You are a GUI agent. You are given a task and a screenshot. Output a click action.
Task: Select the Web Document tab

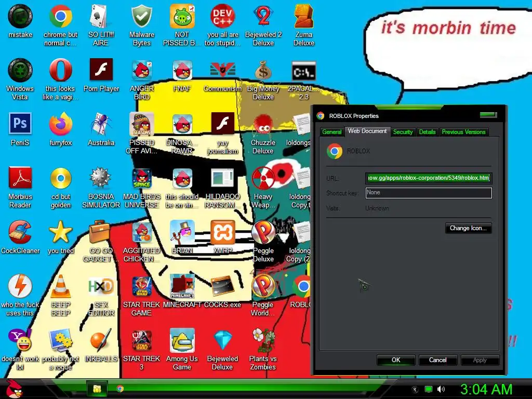(367, 131)
